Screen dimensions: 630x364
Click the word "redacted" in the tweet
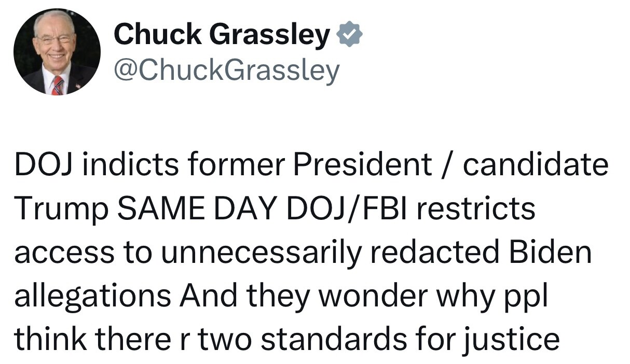click(435, 253)
